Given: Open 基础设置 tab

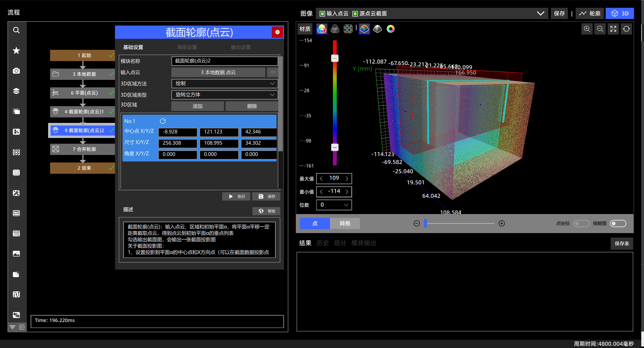Looking at the screenshot, I should click(x=133, y=47).
